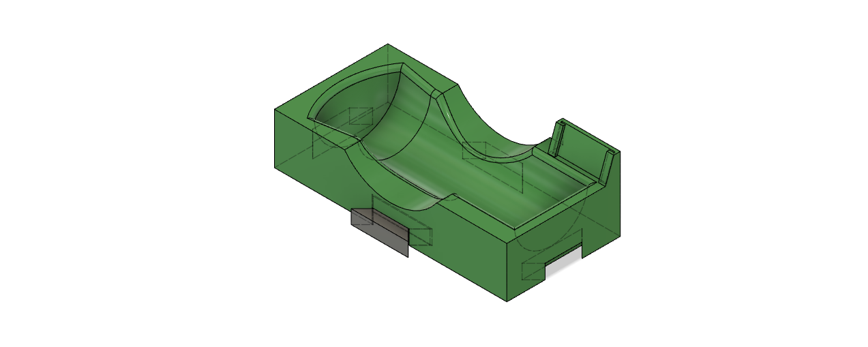Select the white slot cutout at the block's bottom
868x347 pixels.
coord(563,262)
